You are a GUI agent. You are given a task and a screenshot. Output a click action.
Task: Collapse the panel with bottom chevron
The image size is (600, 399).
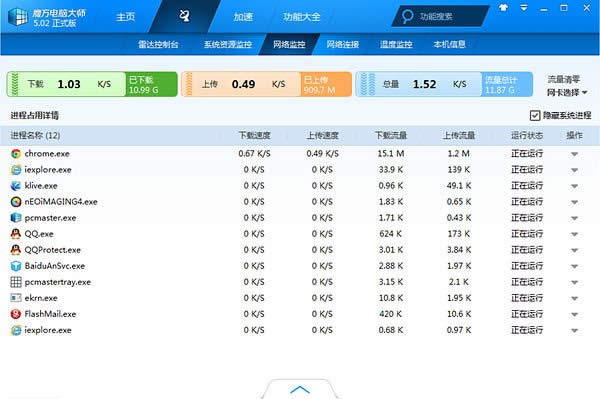[300, 389]
